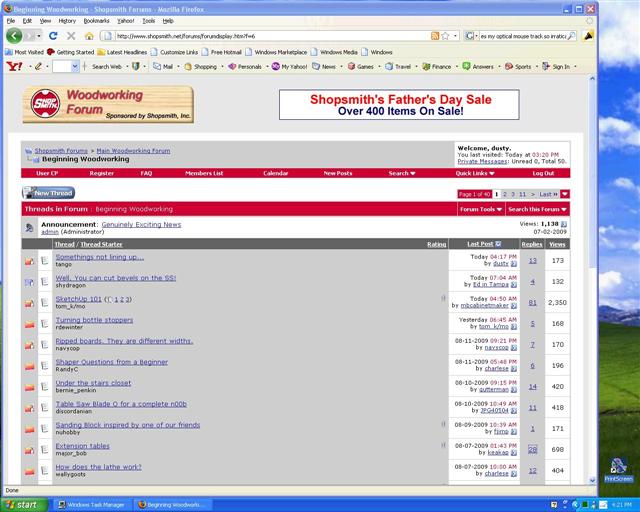This screenshot has height=512, width=640.
Task: Open the Help menu
Action: point(168,21)
